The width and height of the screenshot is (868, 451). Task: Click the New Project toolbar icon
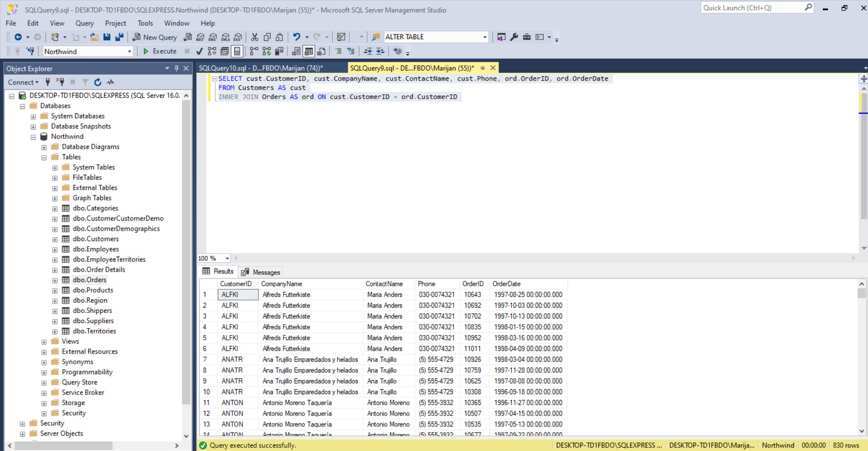click(x=55, y=37)
